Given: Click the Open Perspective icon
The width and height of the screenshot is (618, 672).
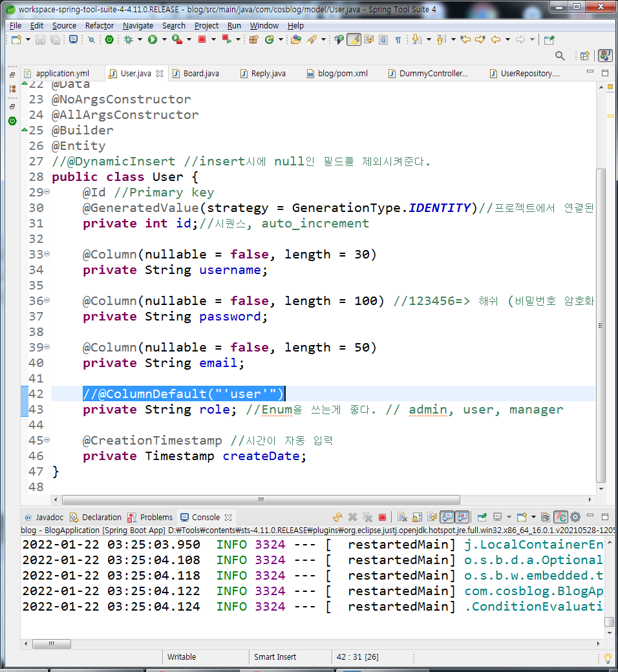Looking at the screenshot, I should pos(584,56).
